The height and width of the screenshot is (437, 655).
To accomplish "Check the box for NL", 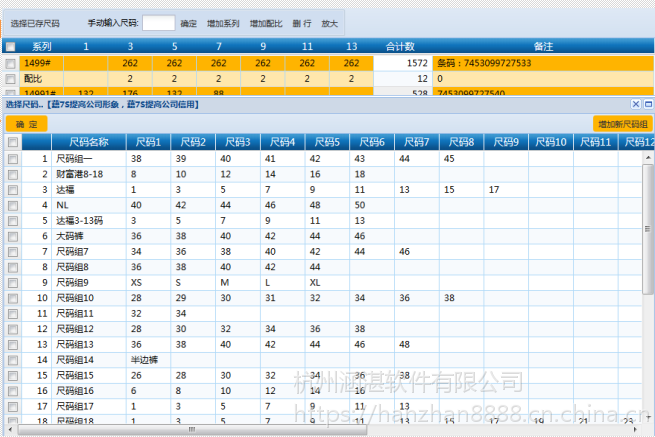I will pyautogui.click(x=13, y=205).
